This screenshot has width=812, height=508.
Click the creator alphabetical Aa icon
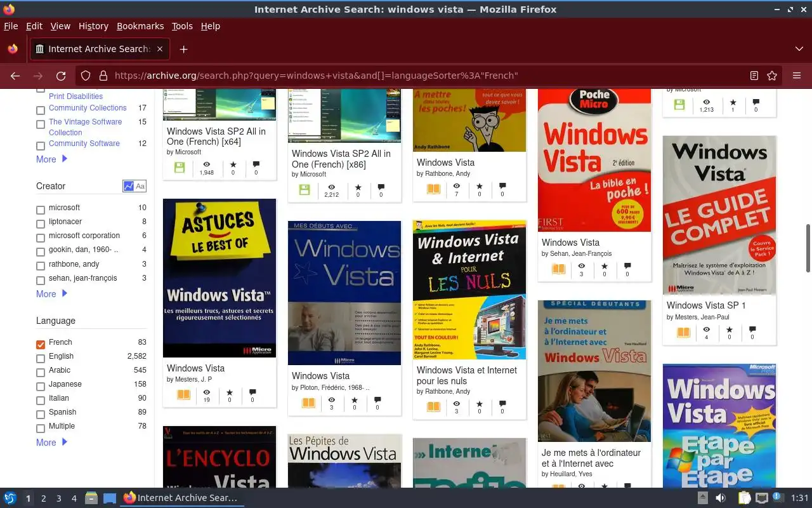click(x=140, y=186)
